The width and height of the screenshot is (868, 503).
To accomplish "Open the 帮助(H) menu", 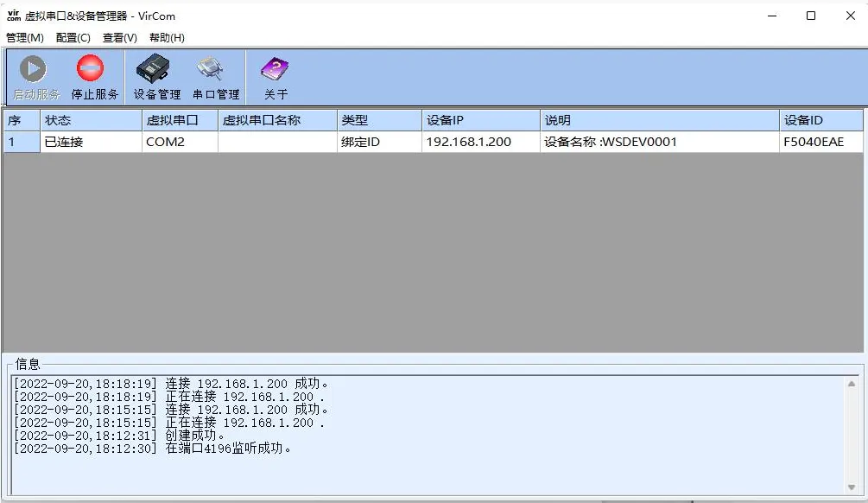I will [x=165, y=37].
